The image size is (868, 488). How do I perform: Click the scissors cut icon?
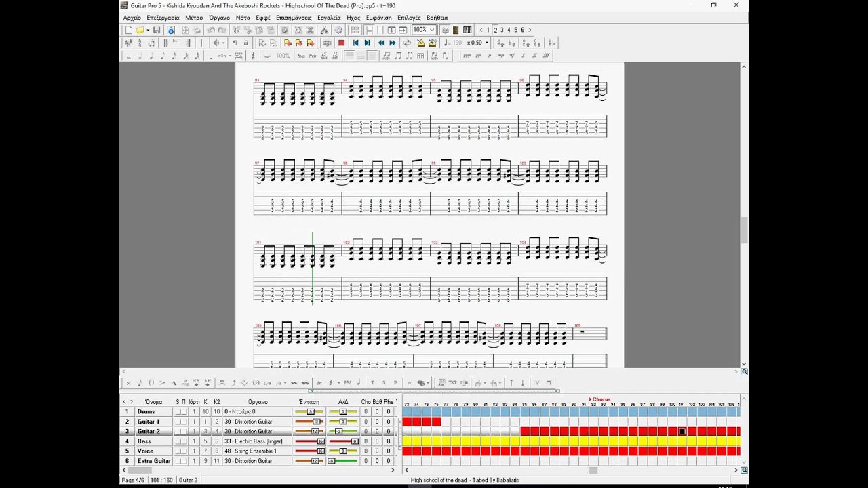coord(325,30)
